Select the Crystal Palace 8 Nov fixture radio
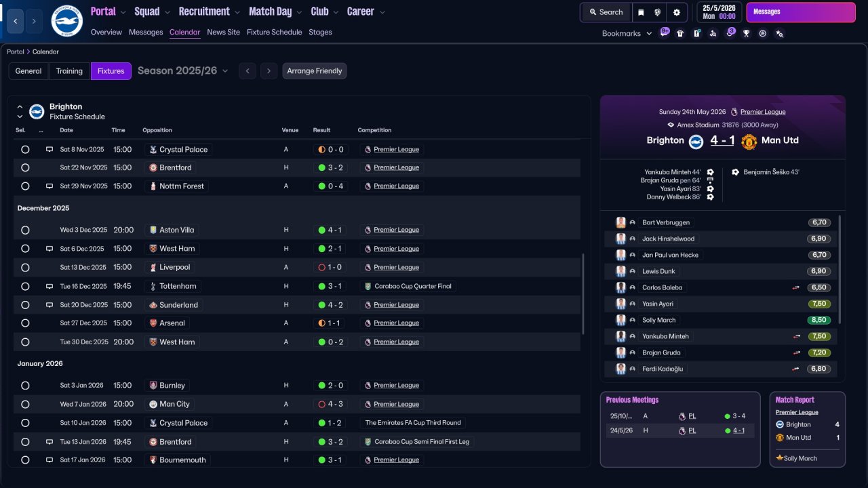The height and width of the screenshot is (488, 868). click(25, 149)
